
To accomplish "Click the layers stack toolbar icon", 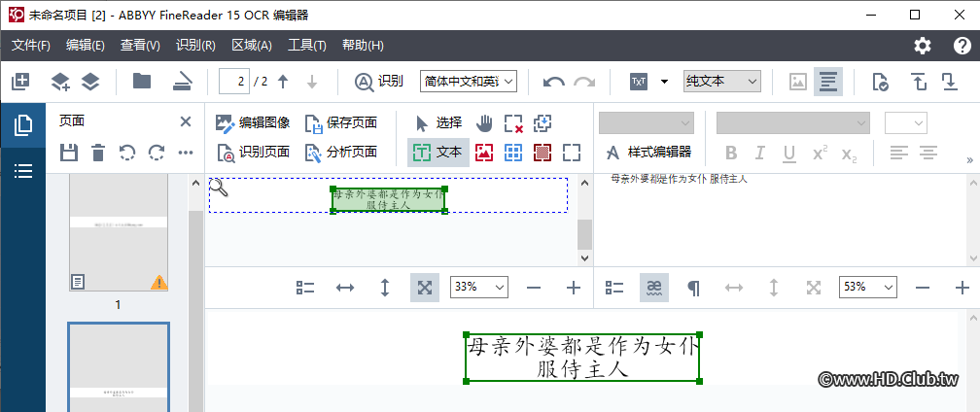I will tap(90, 82).
